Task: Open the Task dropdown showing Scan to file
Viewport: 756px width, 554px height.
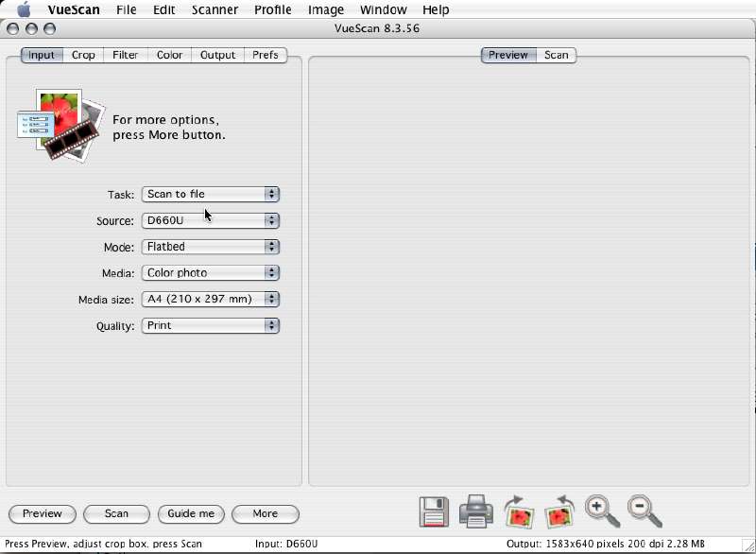Action: coord(210,195)
